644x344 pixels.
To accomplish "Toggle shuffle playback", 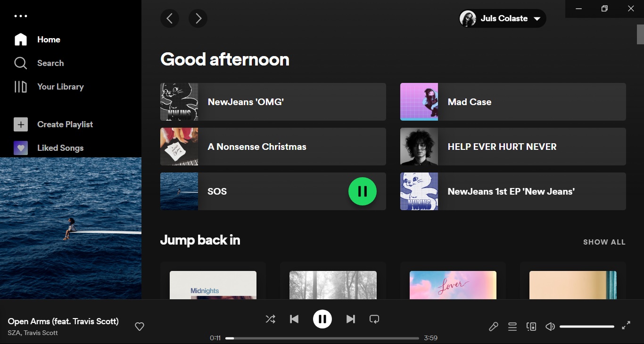I will pyautogui.click(x=271, y=319).
